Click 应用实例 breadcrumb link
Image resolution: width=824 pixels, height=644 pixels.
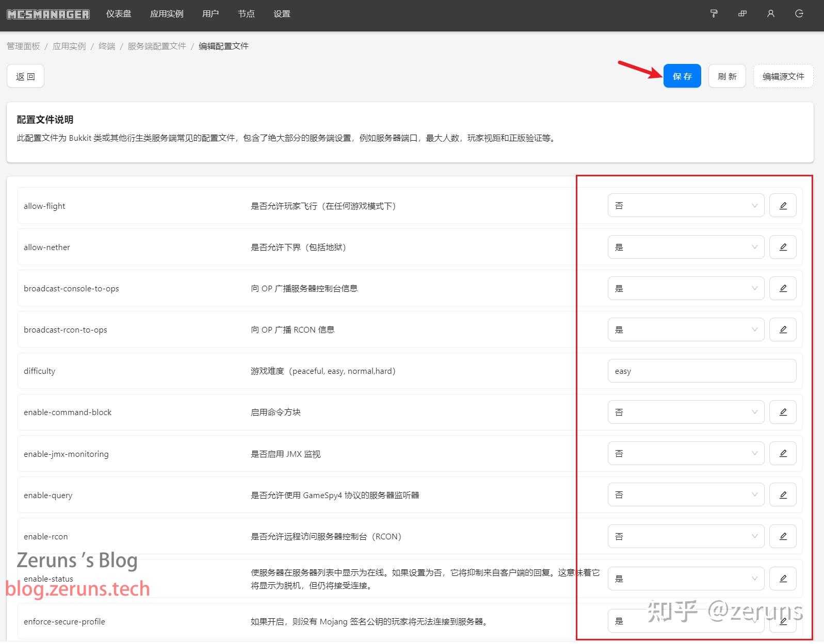click(69, 46)
